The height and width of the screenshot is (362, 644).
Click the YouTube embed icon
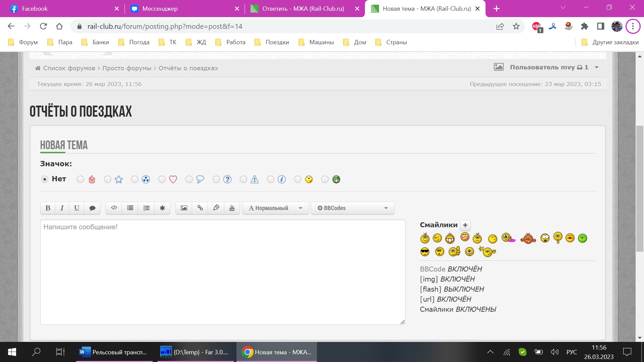click(x=232, y=208)
